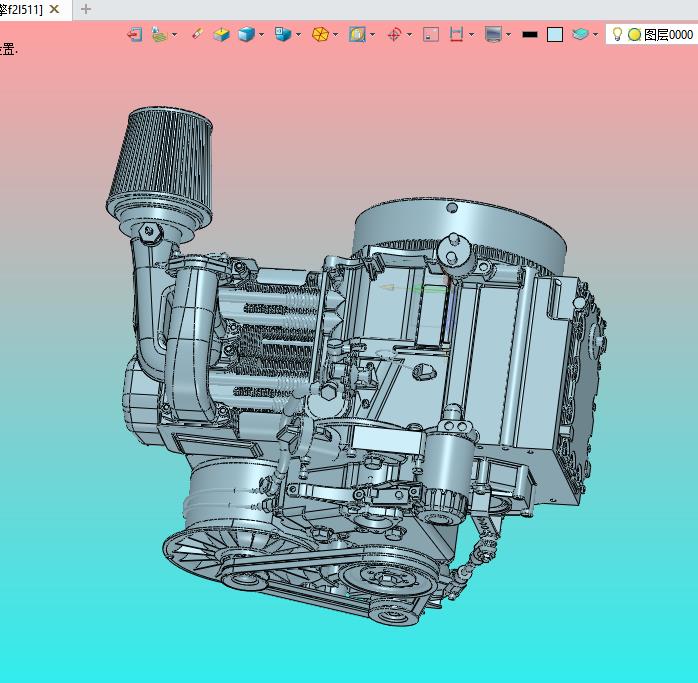Toggle the light bulb visibility icon
This screenshot has height=683, width=698.
point(617,34)
